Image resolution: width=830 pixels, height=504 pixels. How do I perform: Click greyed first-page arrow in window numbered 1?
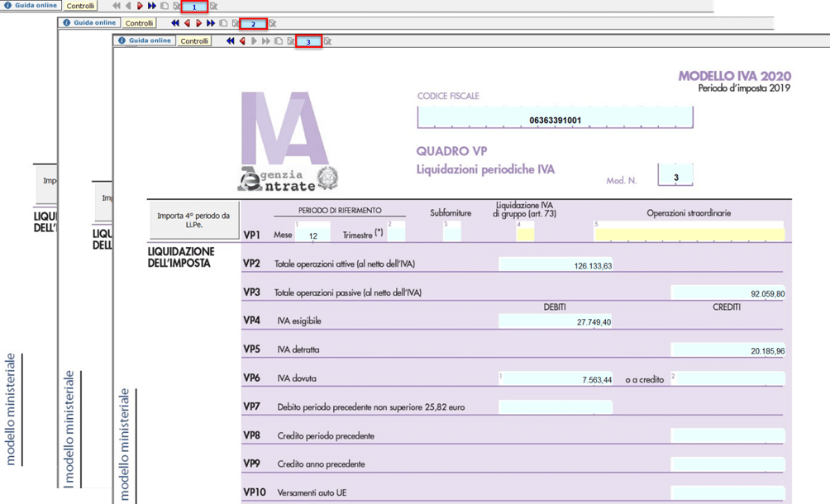point(117,6)
